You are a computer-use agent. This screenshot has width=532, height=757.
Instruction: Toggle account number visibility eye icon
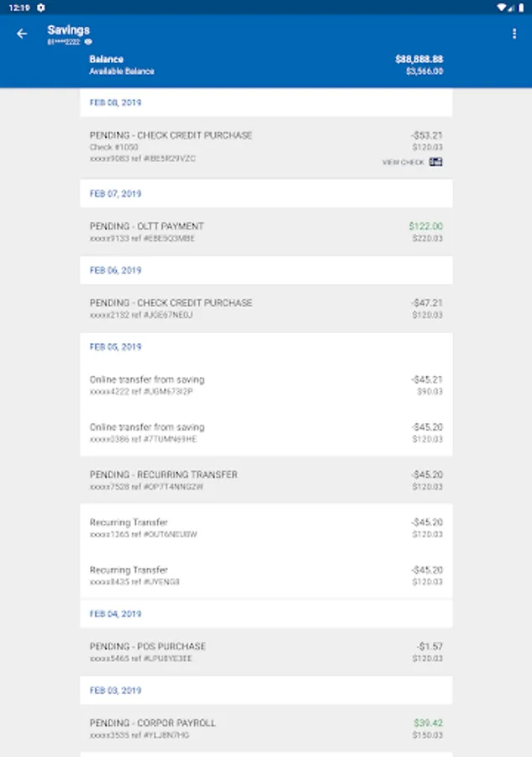coord(88,41)
